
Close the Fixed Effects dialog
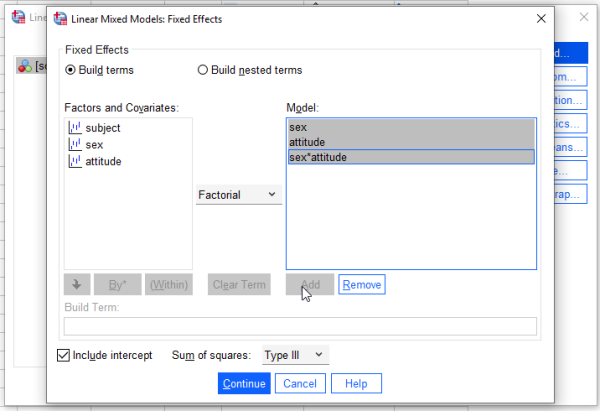[541, 18]
